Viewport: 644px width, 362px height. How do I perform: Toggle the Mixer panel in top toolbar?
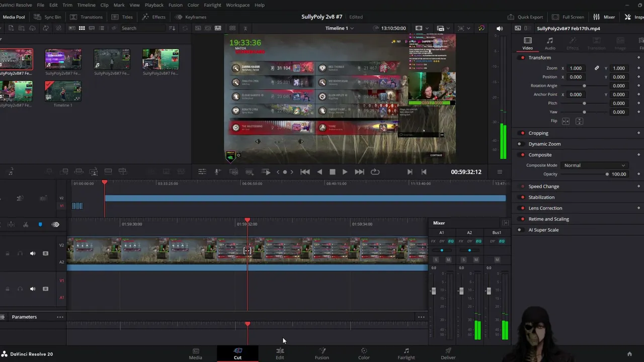coord(604,17)
